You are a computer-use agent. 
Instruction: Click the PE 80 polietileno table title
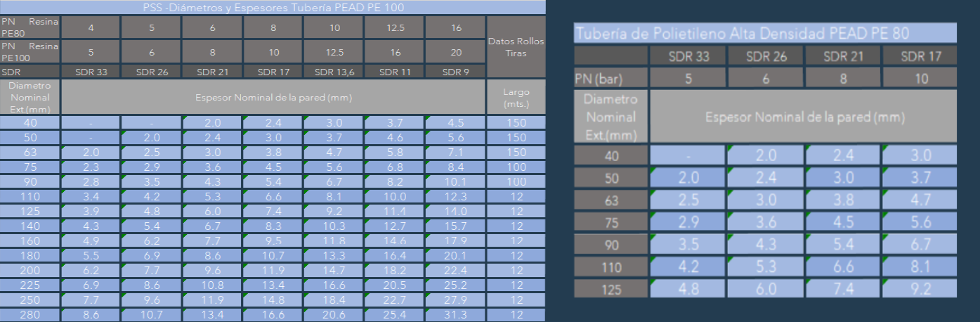[765, 33]
